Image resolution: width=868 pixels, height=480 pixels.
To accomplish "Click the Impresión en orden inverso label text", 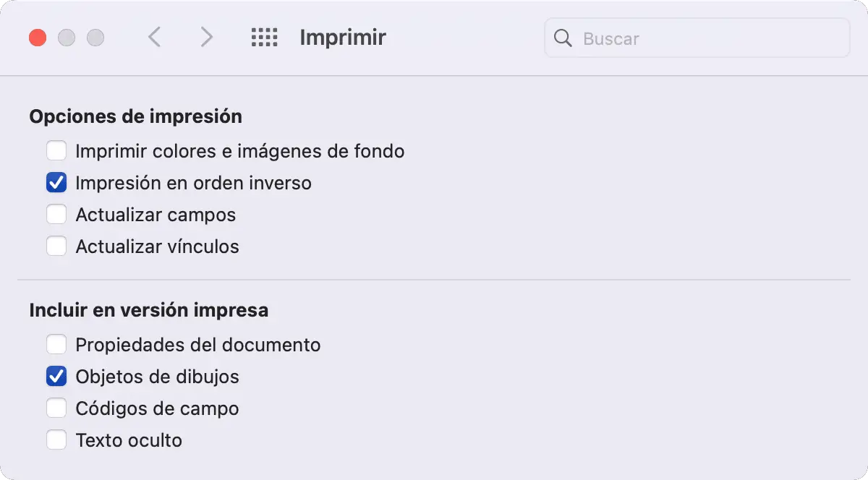I will [x=193, y=183].
